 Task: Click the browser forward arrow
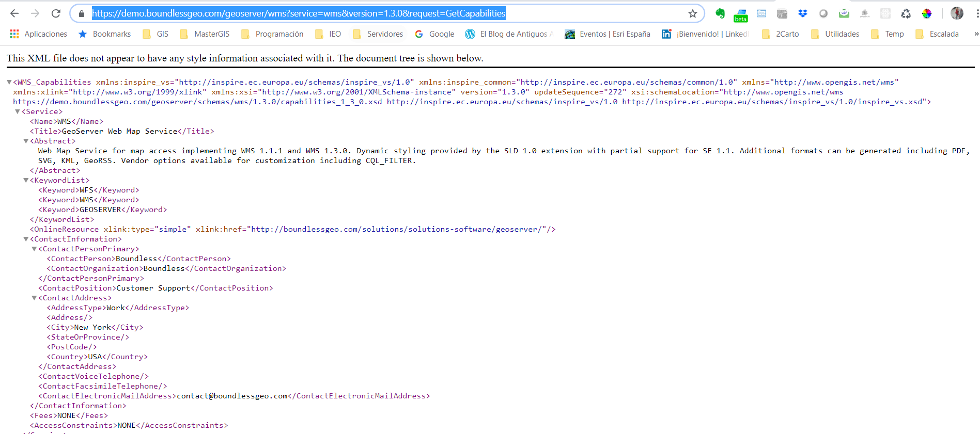[35, 13]
